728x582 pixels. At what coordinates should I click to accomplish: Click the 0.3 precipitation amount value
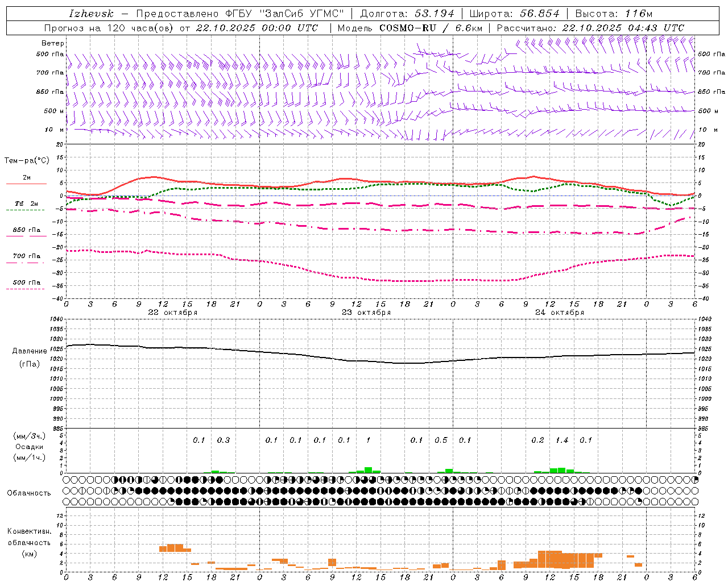224,440
